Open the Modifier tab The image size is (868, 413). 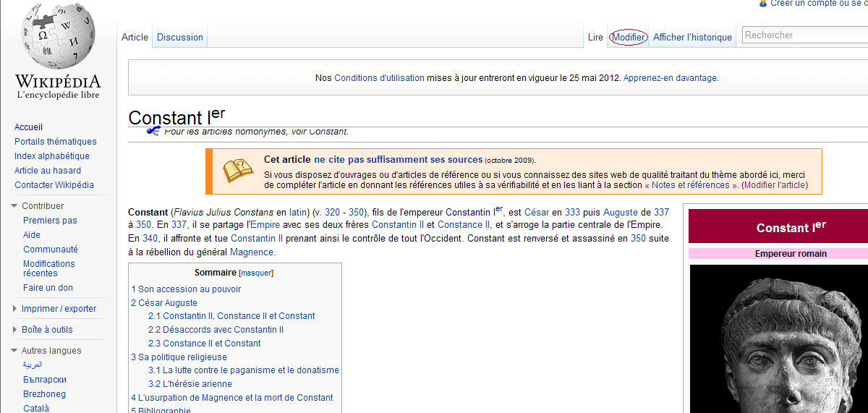click(x=629, y=37)
